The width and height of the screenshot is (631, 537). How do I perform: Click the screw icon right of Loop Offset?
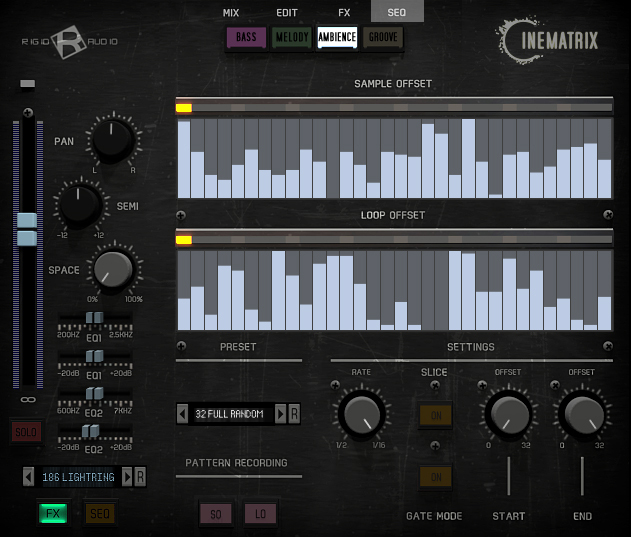point(608,215)
